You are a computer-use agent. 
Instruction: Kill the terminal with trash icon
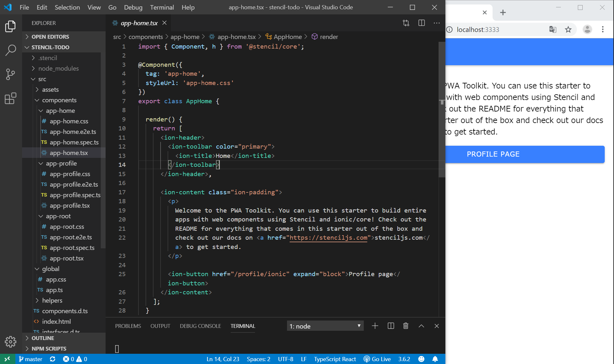[x=406, y=326]
